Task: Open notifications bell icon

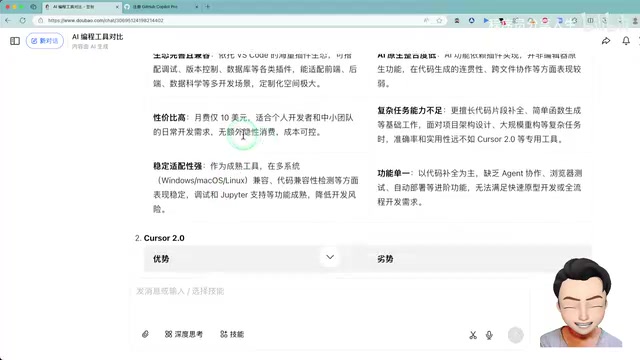Action: pos(626,41)
